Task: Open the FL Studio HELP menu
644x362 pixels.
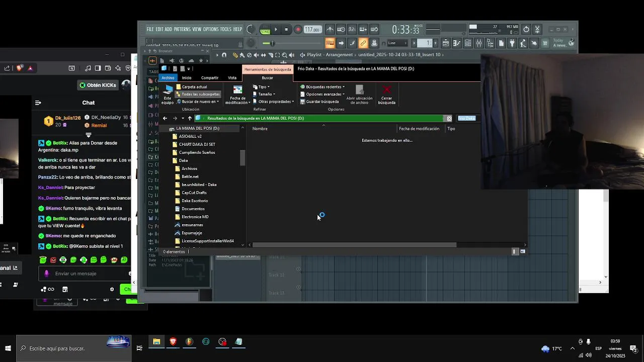Action: pos(237,29)
